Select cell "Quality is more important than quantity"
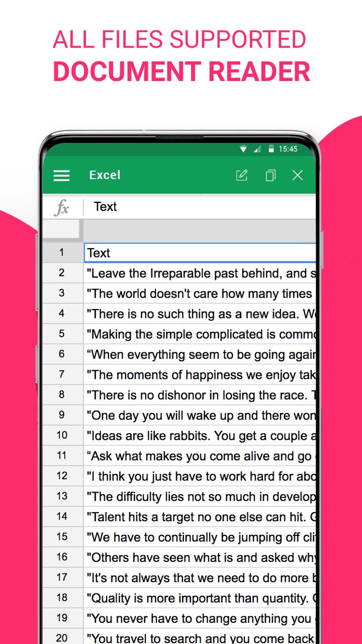The height and width of the screenshot is (644, 362). coord(200,598)
